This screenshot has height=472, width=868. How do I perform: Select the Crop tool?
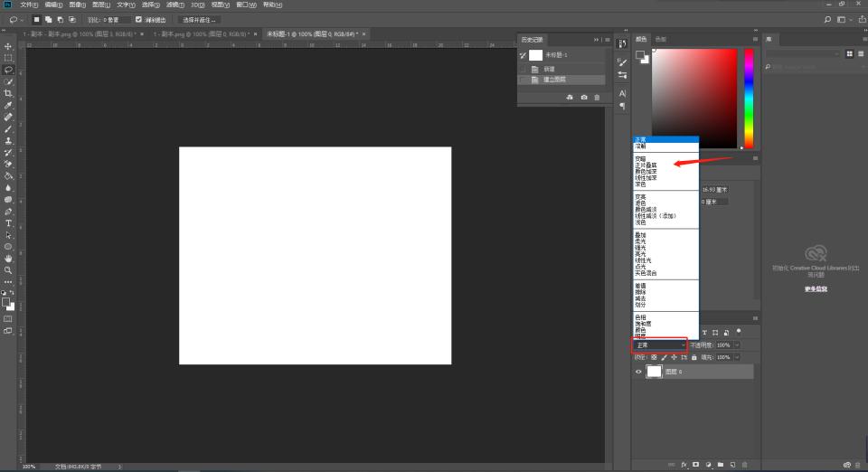(x=8, y=93)
